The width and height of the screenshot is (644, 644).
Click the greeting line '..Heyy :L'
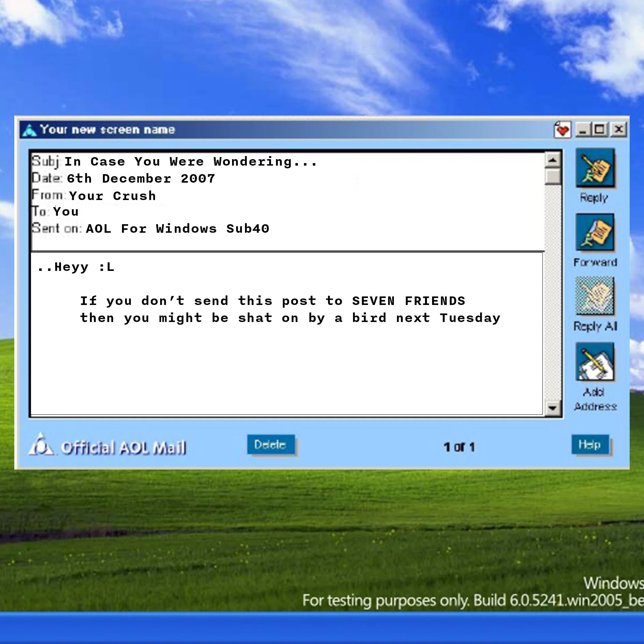(76, 267)
